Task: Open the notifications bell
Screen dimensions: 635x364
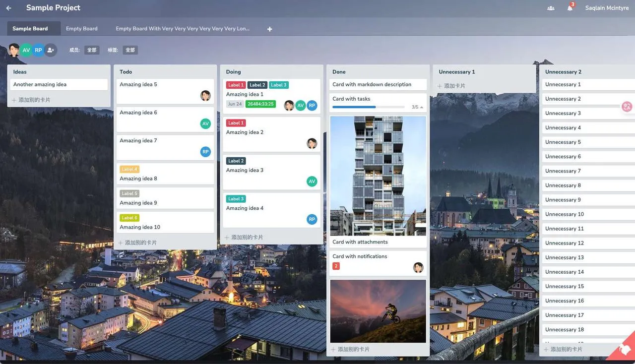Action: 570,8
